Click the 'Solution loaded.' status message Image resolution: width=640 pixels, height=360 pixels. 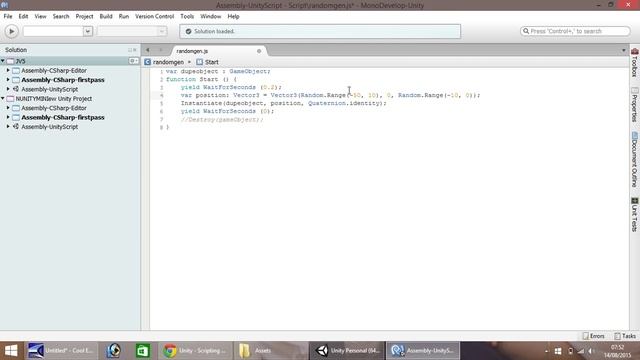point(214,31)
